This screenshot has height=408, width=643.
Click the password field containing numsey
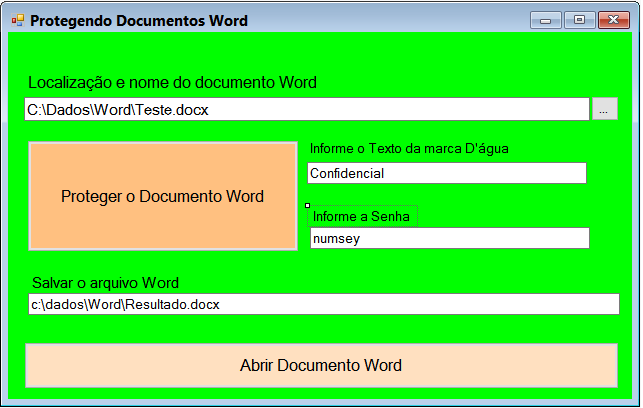pyautogui.click(x=449, y=238)
